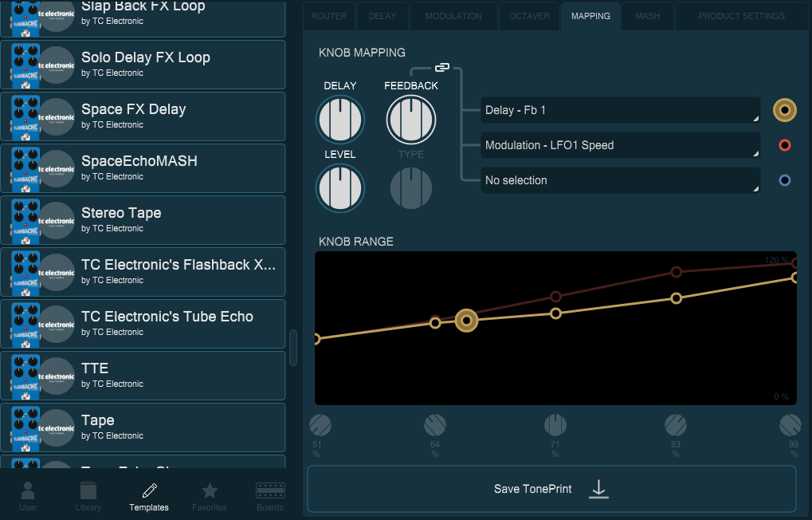Open the No selection dropdown
812x520 pixels.
(621, 180)
